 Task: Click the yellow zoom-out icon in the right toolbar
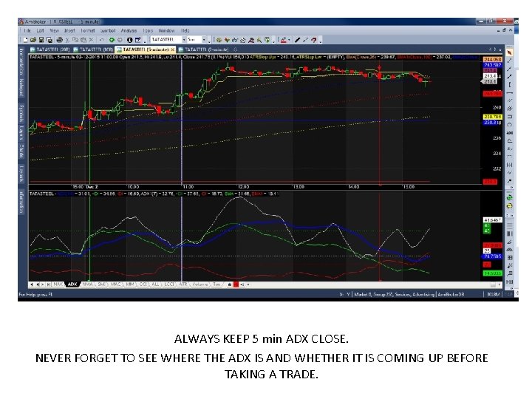coord(509,206)
